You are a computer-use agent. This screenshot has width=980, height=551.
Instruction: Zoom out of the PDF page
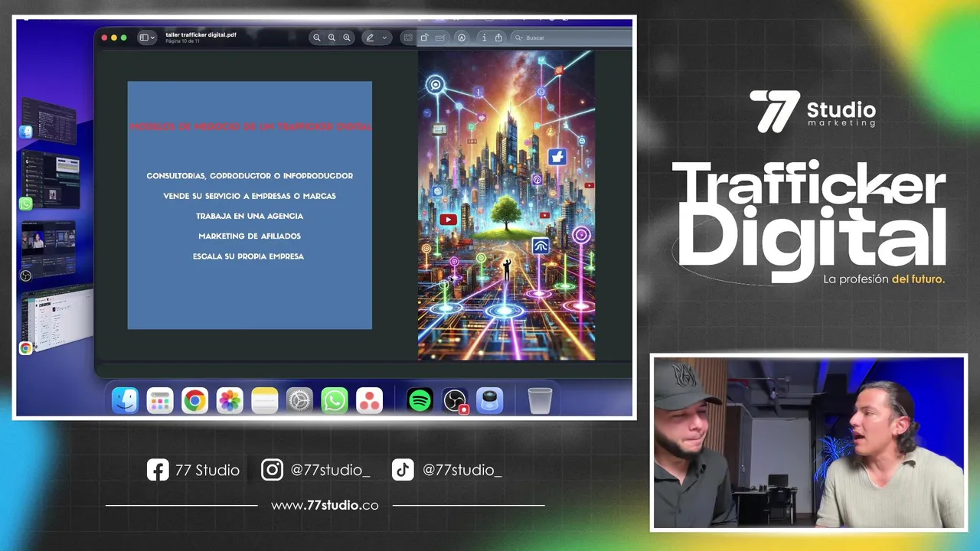317,37
